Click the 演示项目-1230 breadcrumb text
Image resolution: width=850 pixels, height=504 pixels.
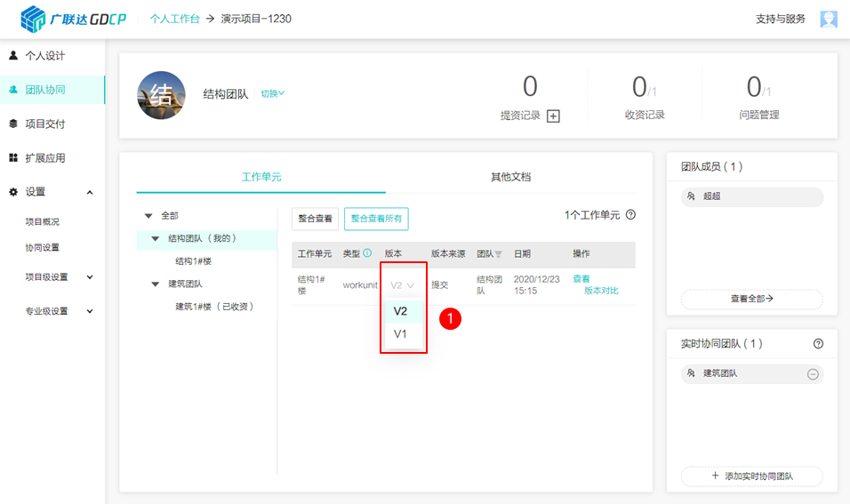pyautogui.click(x=256, y=19)
